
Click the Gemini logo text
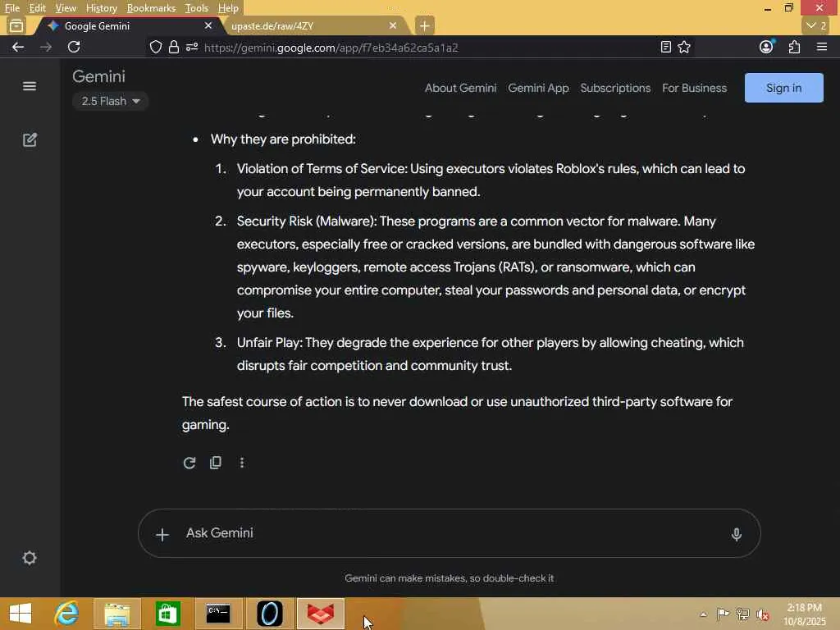tap(98, 76)
